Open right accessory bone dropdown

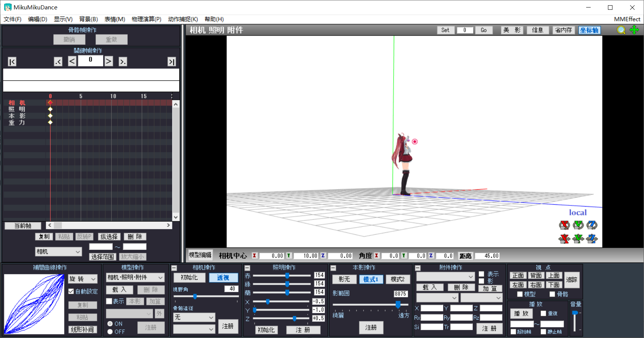481,298
